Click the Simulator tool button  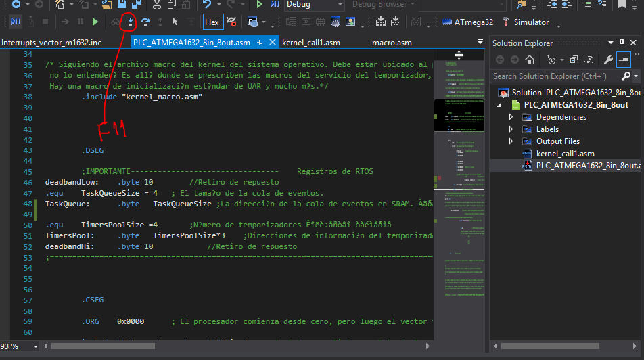526,22
